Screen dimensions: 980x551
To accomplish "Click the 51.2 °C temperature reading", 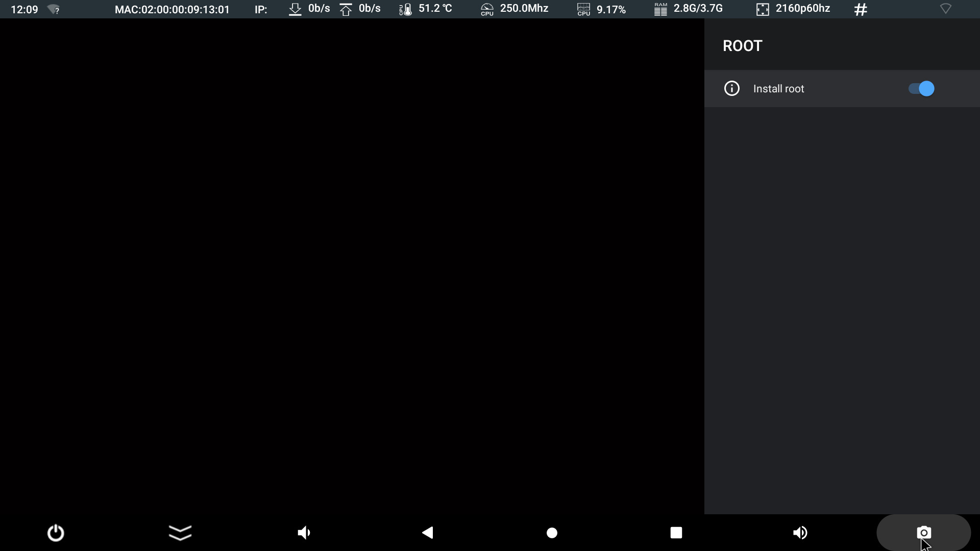I will click(x=435, y=9).
